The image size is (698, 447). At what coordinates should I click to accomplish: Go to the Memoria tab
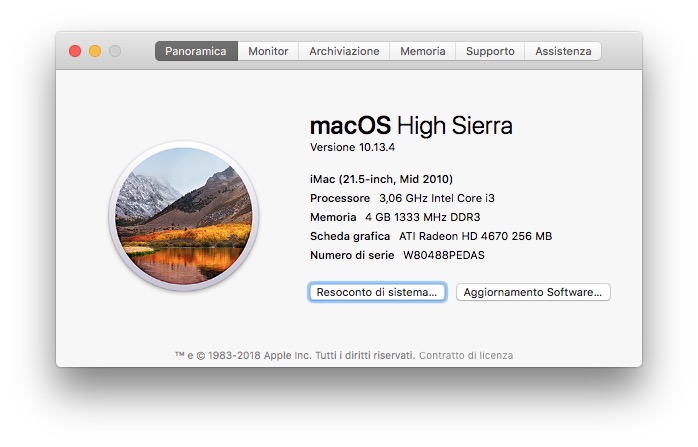coord(422,51)
